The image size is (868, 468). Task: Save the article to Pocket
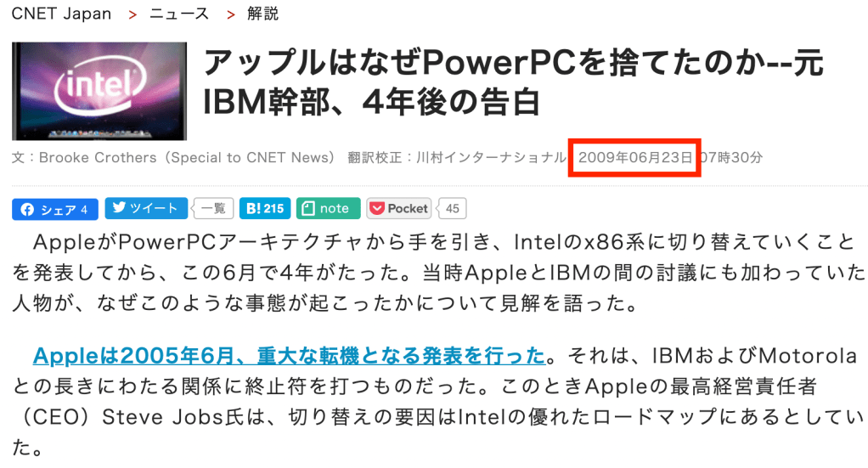pyautogui.click(x=398, y=208)
